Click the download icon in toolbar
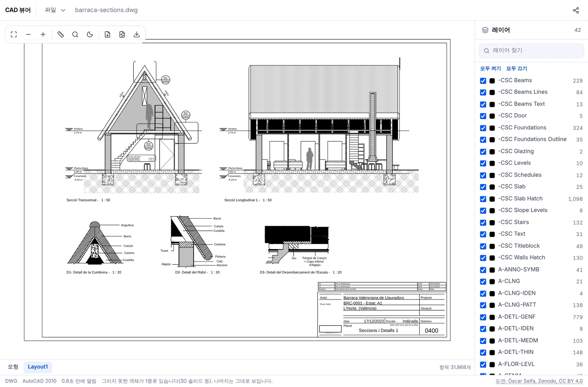The width and height of the screenshot is (588, 387). click(137, 35)
